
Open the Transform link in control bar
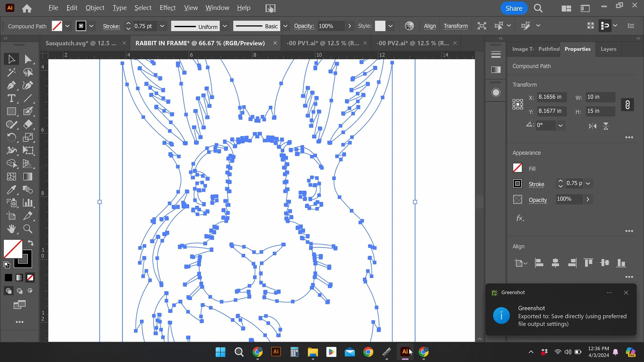[x=455, y=26]
